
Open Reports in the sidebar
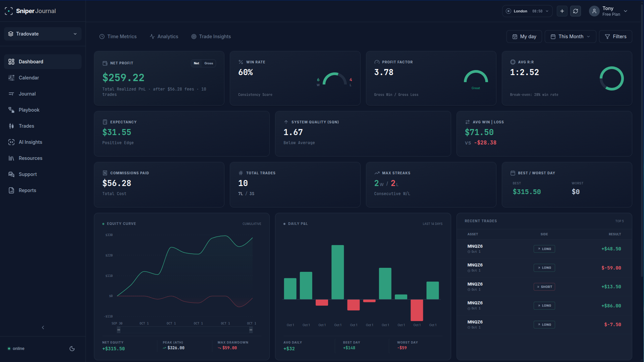(x=43, y=190)
